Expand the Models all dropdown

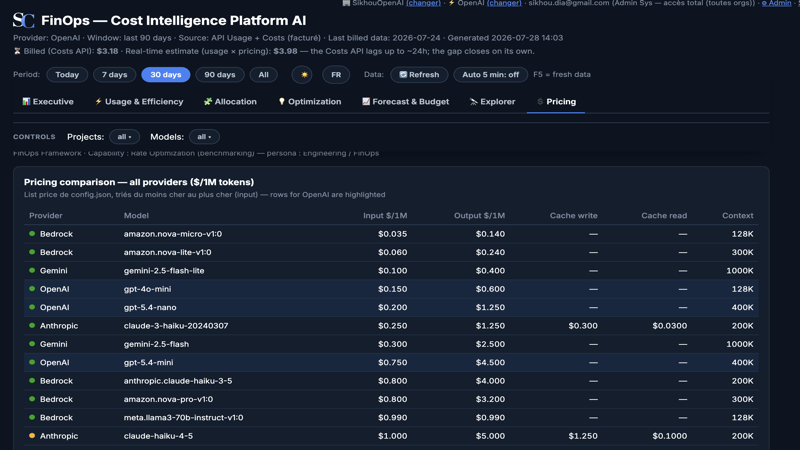click(204, 137)
